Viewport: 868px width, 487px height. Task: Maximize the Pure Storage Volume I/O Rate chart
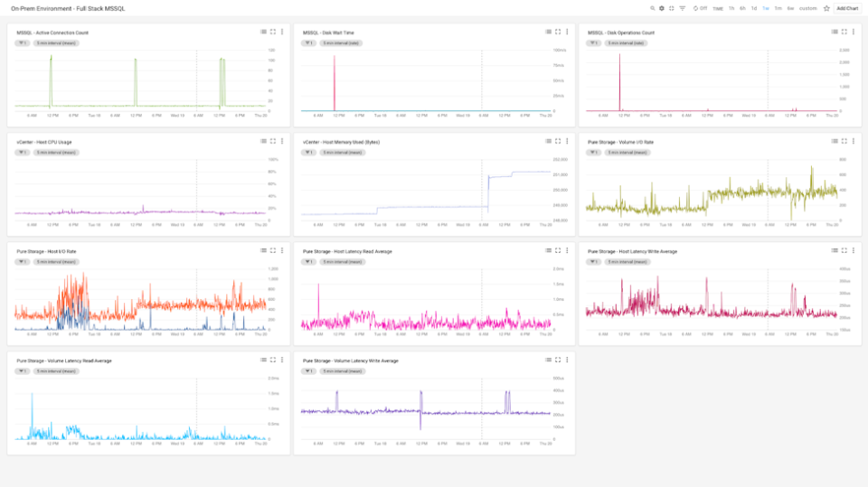pos(844,142)
